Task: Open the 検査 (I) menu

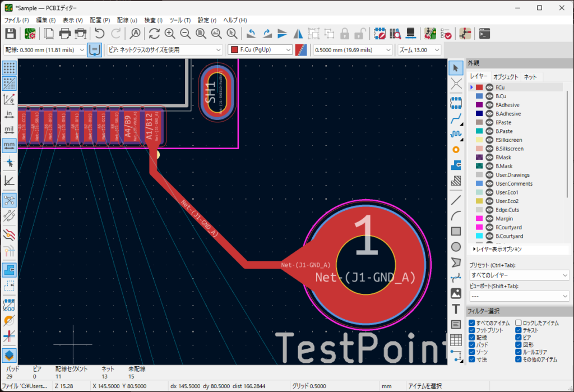Action: (x=153, y=20)
